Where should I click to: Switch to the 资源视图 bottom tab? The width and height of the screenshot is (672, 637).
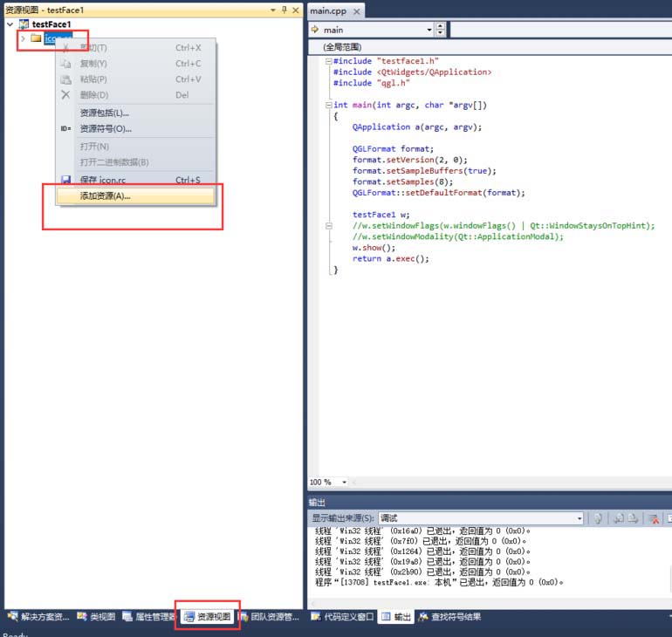tap(208, 617)
